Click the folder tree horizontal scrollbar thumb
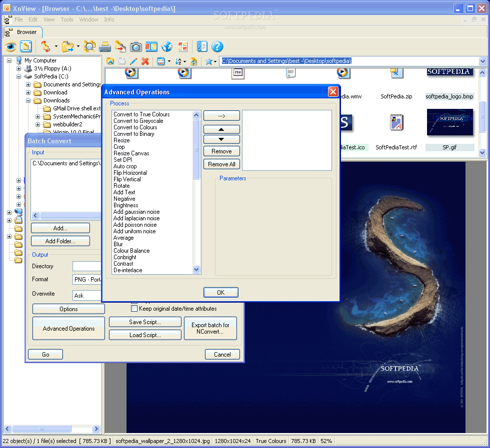The height and width of the screenshot is (448, 490). click(41, 429)
